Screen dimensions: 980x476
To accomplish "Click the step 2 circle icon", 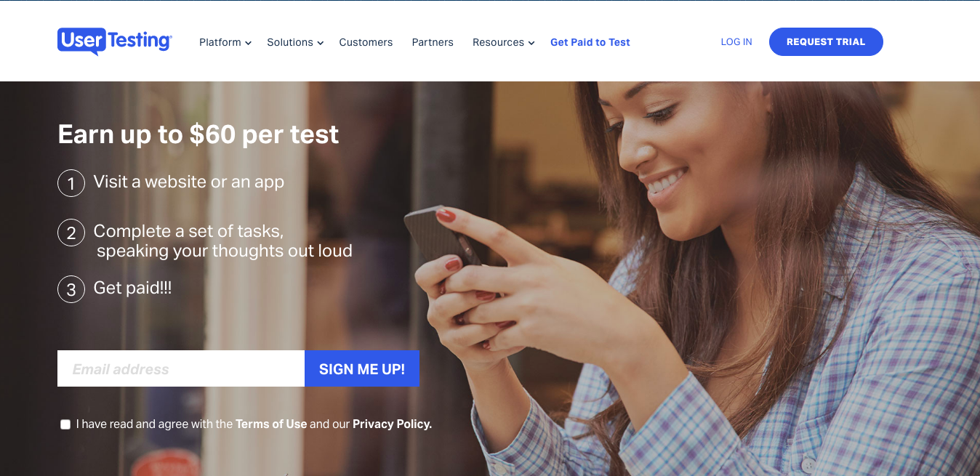I will (x=71, y=233).
